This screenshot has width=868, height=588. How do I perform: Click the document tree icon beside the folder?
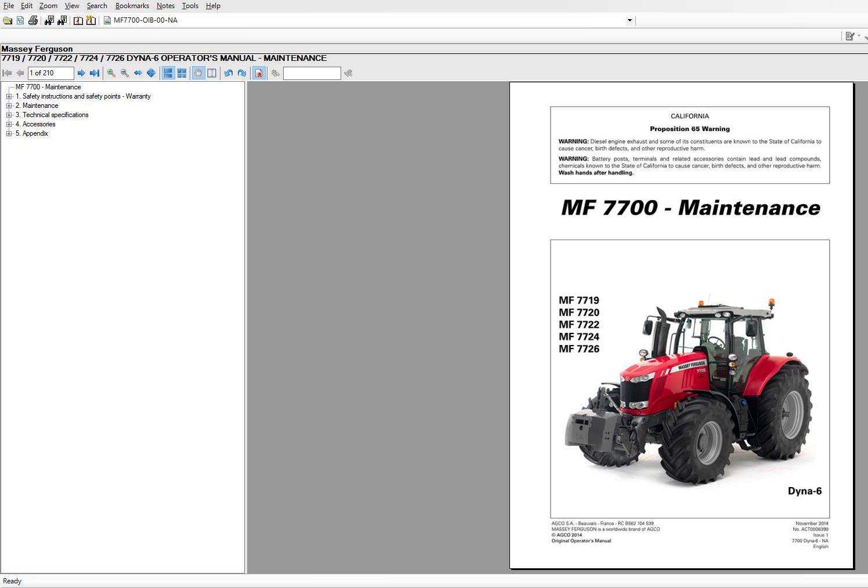[x=20, y=20]
